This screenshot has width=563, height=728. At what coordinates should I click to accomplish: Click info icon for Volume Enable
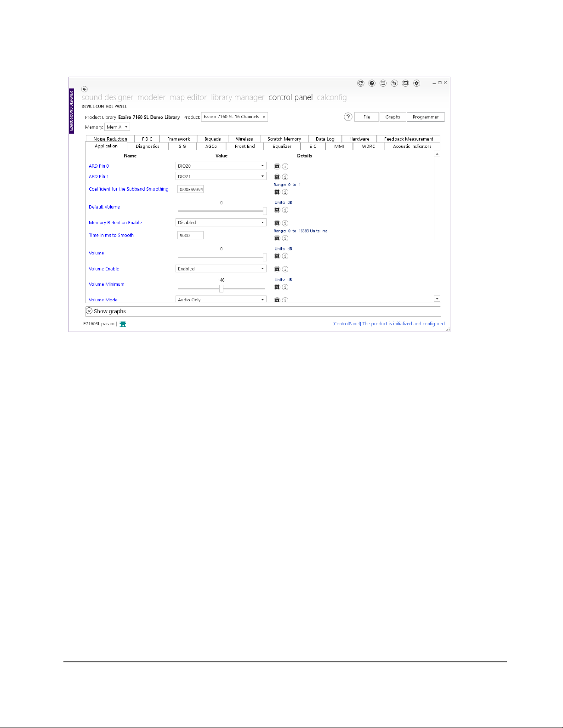(x=285, y=269)
